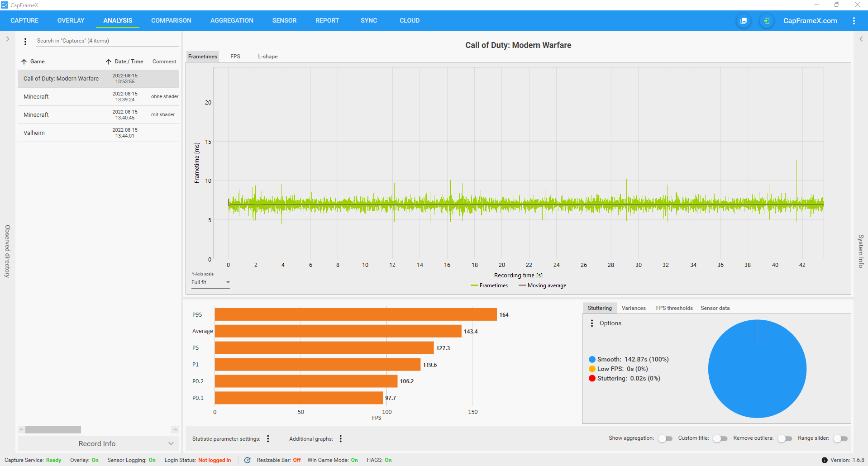Viewport: 868px width, 466px height.
Task: Click Login Status Not logged in text
Action: (x=215, y=460)
